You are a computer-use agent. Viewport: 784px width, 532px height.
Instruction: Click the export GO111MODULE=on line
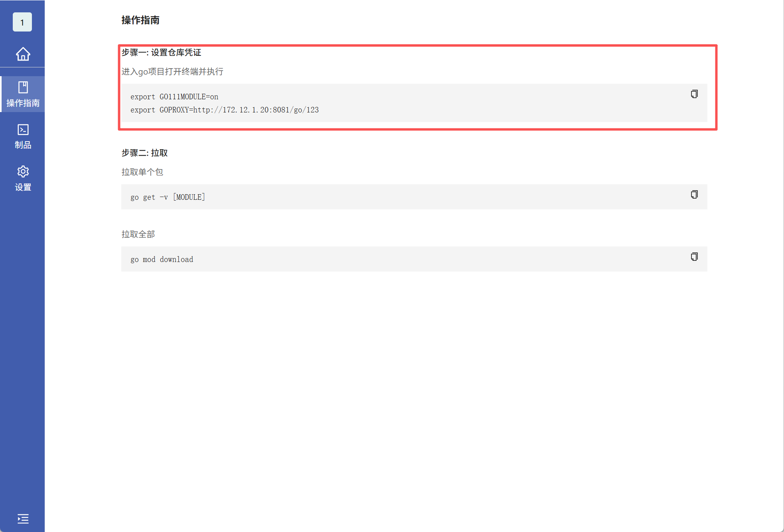pos(174,97)
